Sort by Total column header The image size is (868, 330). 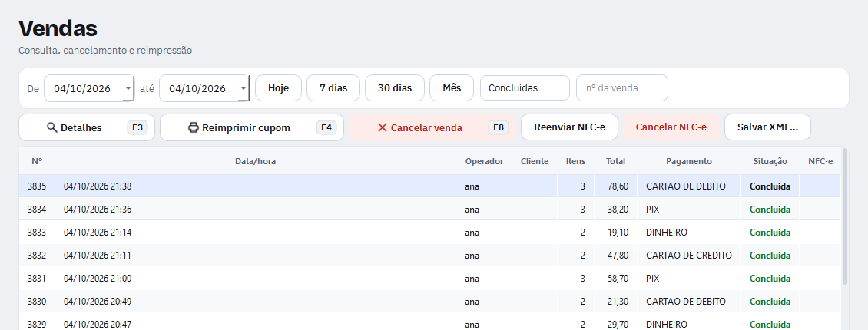pyautogui.click(x=615, y=161)
